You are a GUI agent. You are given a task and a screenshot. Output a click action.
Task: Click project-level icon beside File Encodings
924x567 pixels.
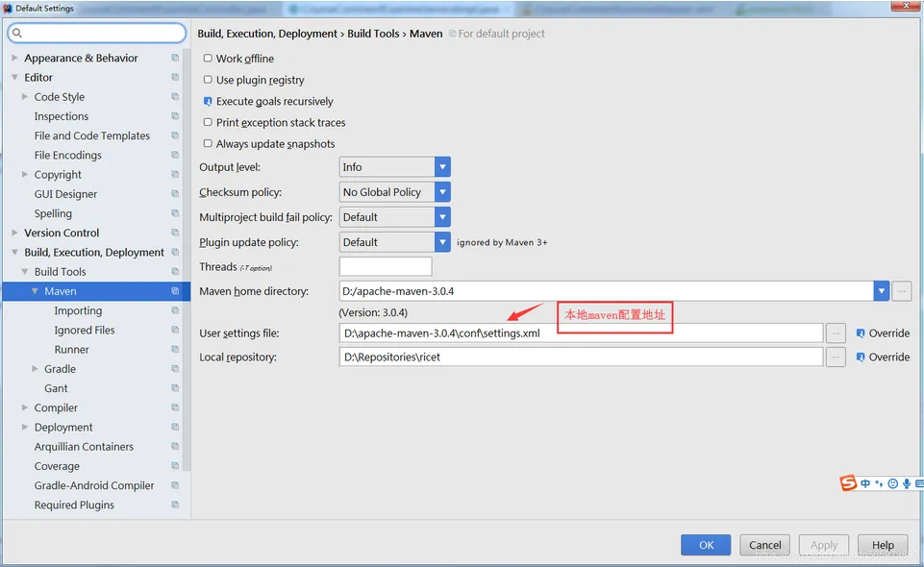point(175,155)
